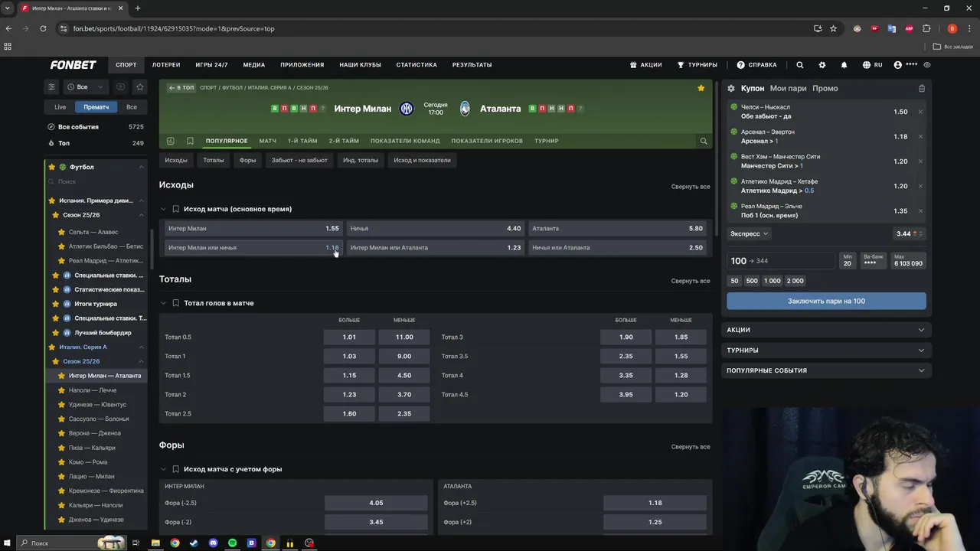Toggle favorite star for Лацио — Милан
980x551 pixels.
[x=61, y=476]
